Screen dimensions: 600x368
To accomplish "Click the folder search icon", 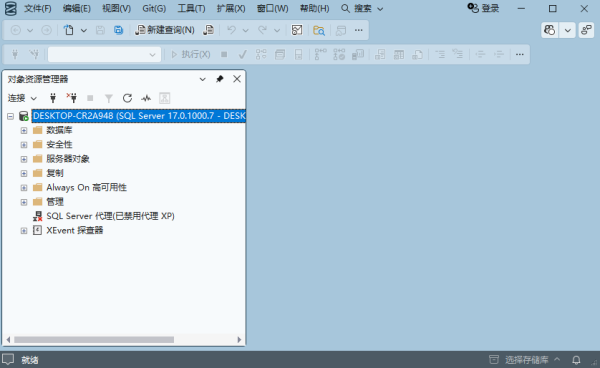I will [319, 30].
